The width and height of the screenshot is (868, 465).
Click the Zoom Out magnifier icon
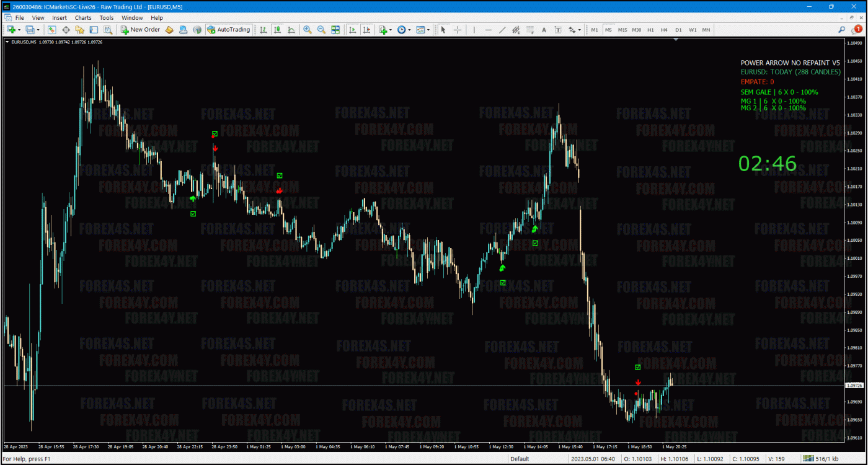click(x=321, y=30)
